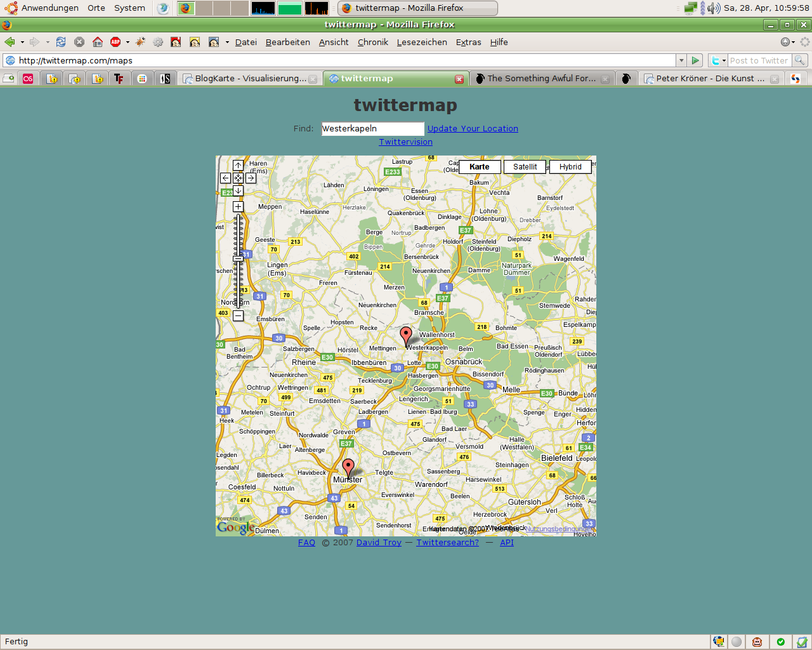812x650 pixels.
Task: Open the grenade icon pinned tab
Action: [x=626, y=79]
